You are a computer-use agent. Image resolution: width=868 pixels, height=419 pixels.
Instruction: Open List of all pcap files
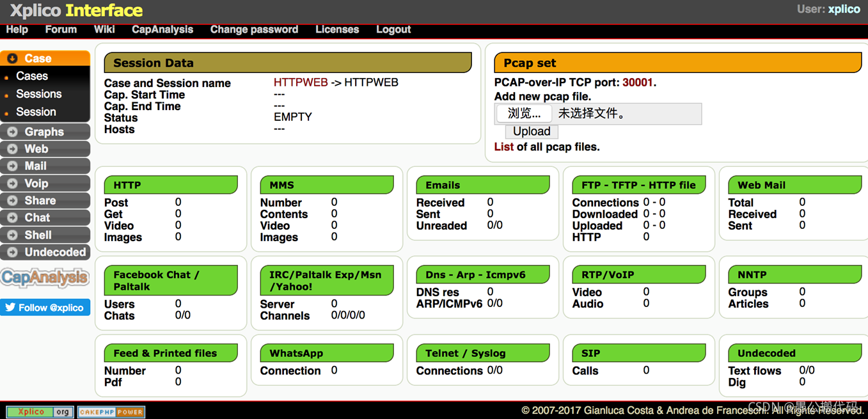[x=504, y=146]
